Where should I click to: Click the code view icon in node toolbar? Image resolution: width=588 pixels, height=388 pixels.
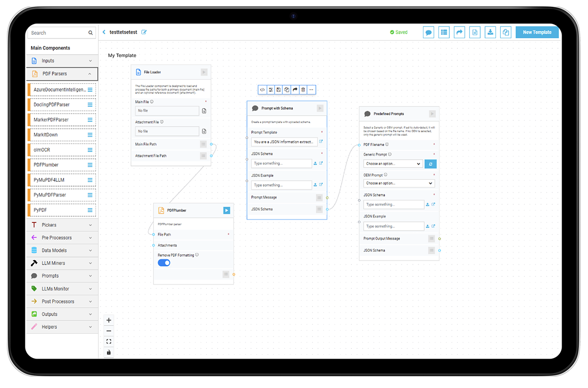tap(263, 90)
